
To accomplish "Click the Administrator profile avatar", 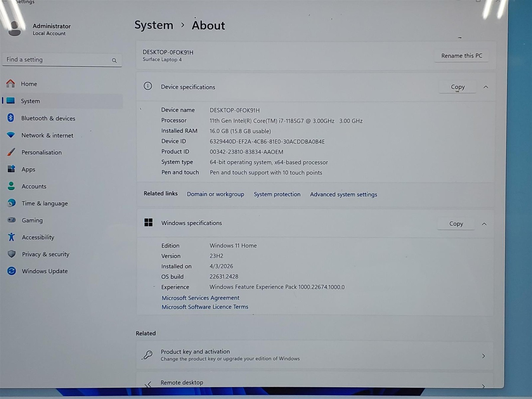I will (15, 29).
